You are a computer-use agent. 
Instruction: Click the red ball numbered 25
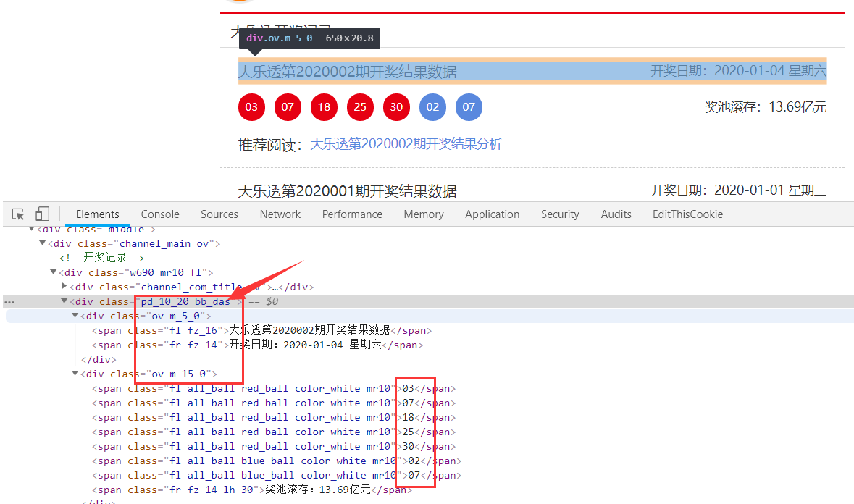coord(360,107)
